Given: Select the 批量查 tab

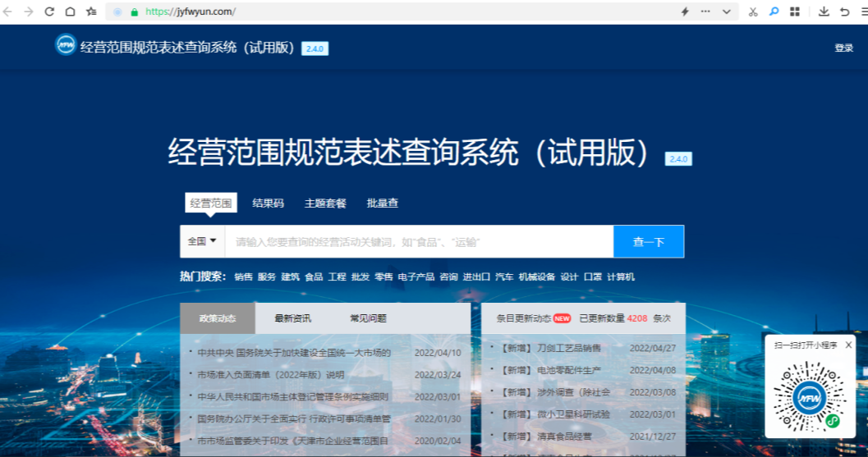Looking at the screenshot, I should point(382,203).
